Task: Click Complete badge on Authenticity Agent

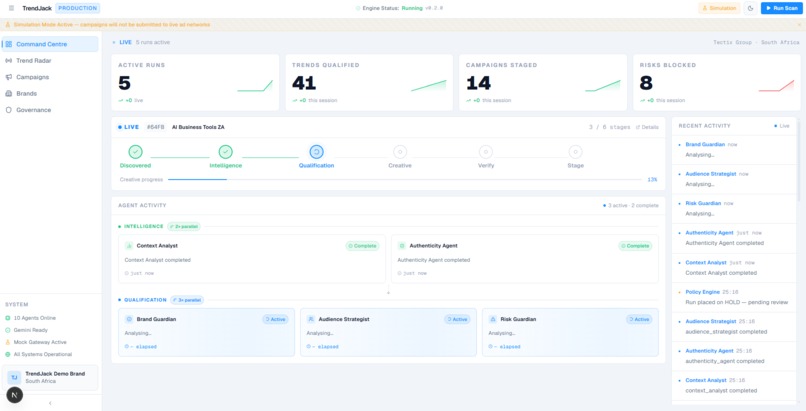Action: (x=635, y=246)
